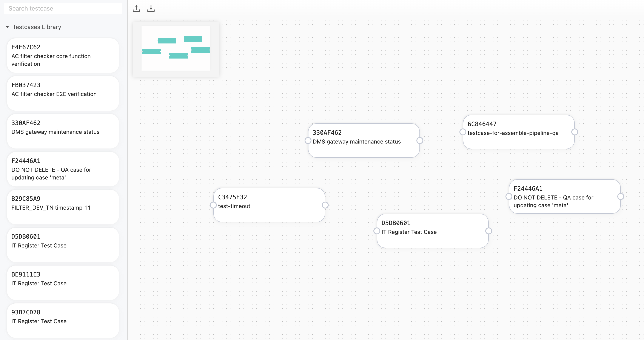Select library card 93B7CD78 IT Register Test Case

coord(63,321)
